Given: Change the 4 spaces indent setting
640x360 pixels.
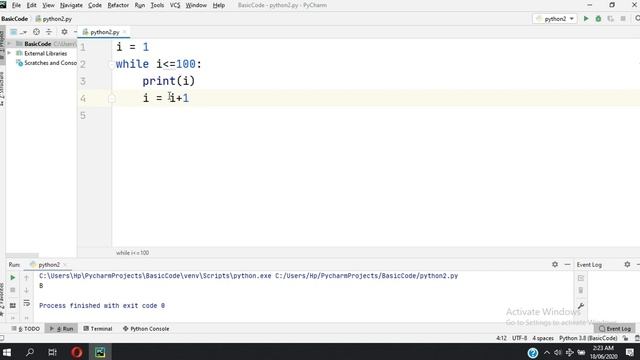Looking at the screenshot, I should (543, 338).
